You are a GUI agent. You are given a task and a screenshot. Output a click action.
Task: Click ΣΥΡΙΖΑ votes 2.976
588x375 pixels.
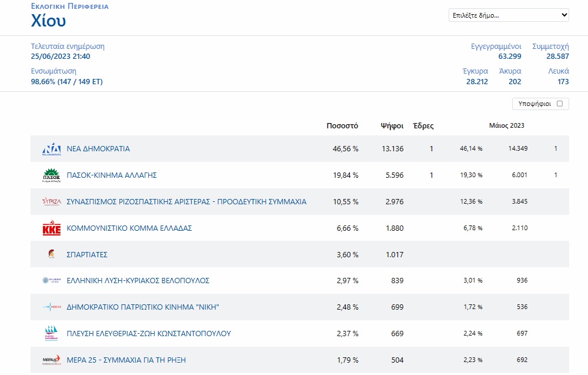[x=395, y=201]
